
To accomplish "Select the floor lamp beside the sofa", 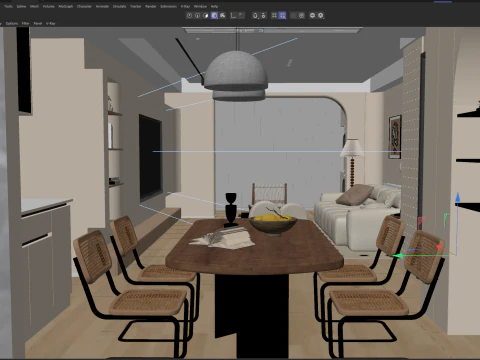I will [x=352, y=162].
